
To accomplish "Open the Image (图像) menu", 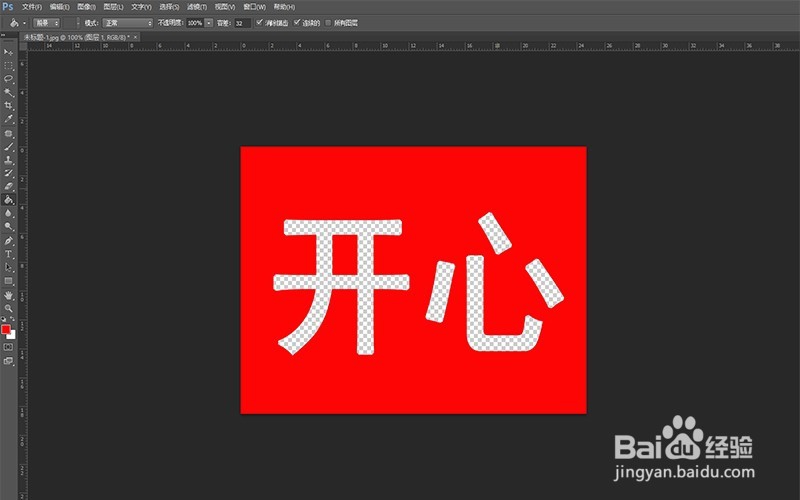I will pyautogui.click(x=86, y=7).
